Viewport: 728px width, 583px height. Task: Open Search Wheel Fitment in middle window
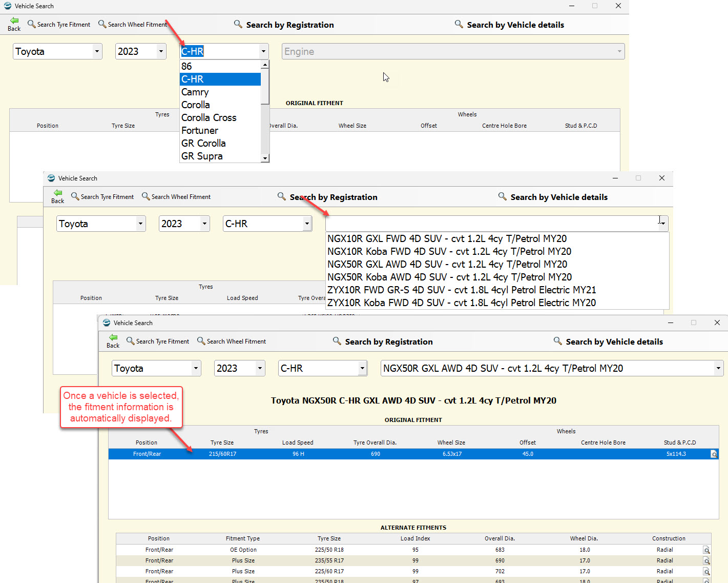[176, 196]
